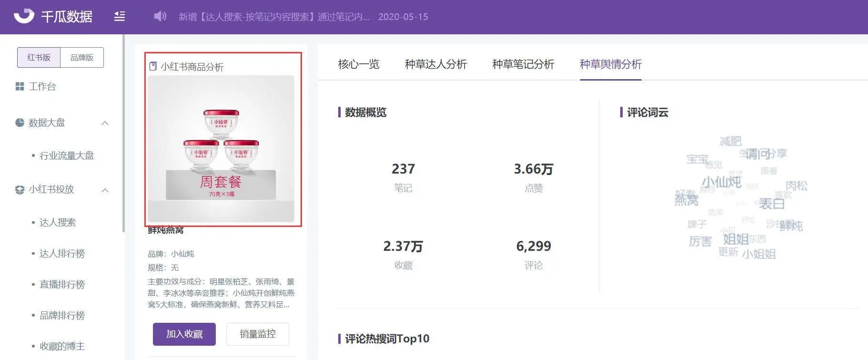The image size is (868, 360).
Task: Click the 小红书投放 layers icon
Action: click(20, 190)
